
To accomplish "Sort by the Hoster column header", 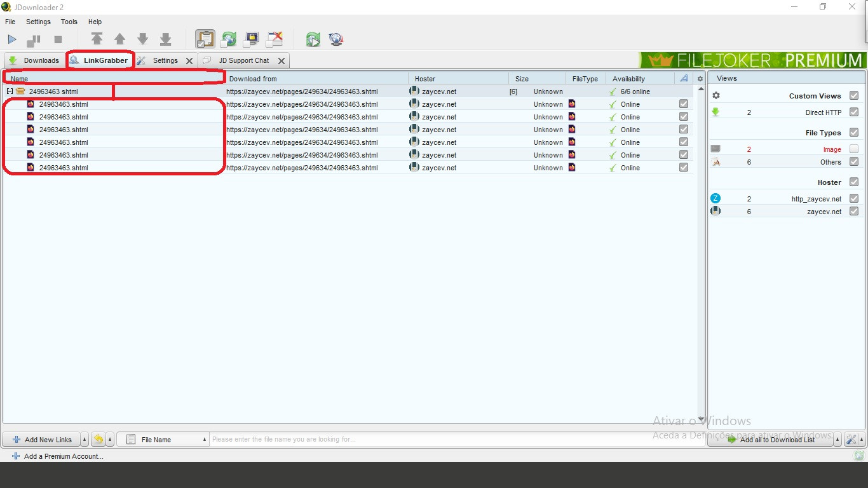I will pyautogui.click(x=459, y=79).
